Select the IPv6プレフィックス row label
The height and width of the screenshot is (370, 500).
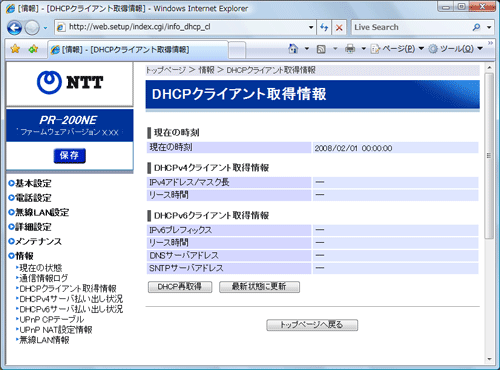(180, 230)
